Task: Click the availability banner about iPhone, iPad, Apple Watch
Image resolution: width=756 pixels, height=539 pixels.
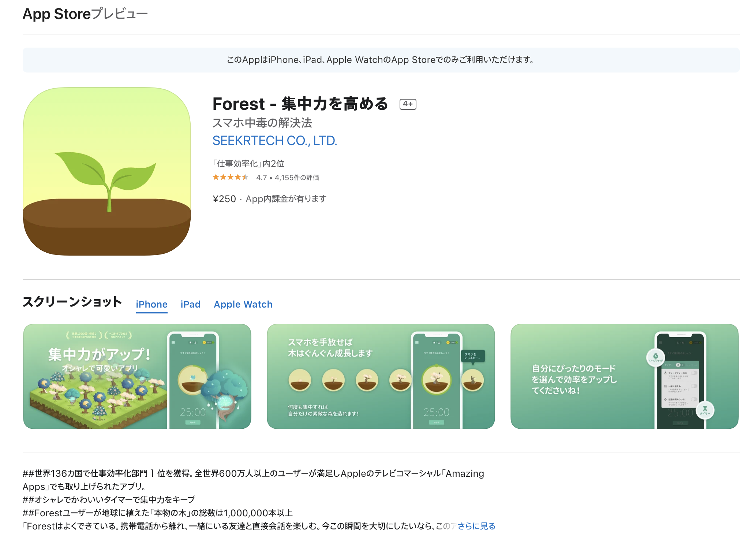Action: pyautogui.click(x=381, y=60)
